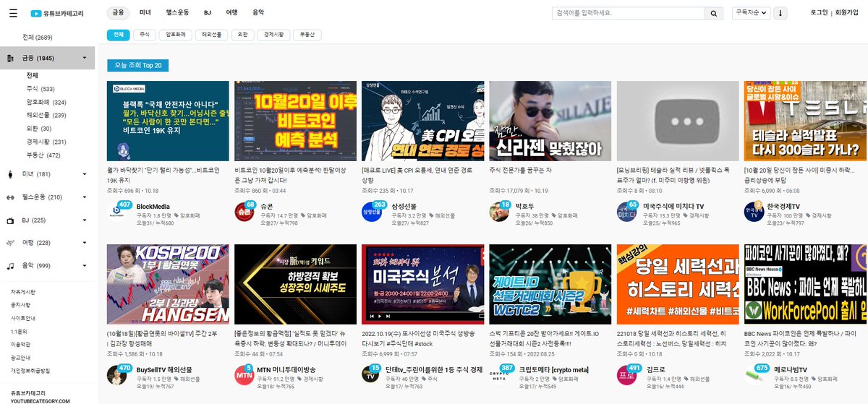The height and width of the screenshot is (404, 868).
Task: Click the 유튜브카테고리 logo
Action: pyautogui.click(x=58, y=13)
